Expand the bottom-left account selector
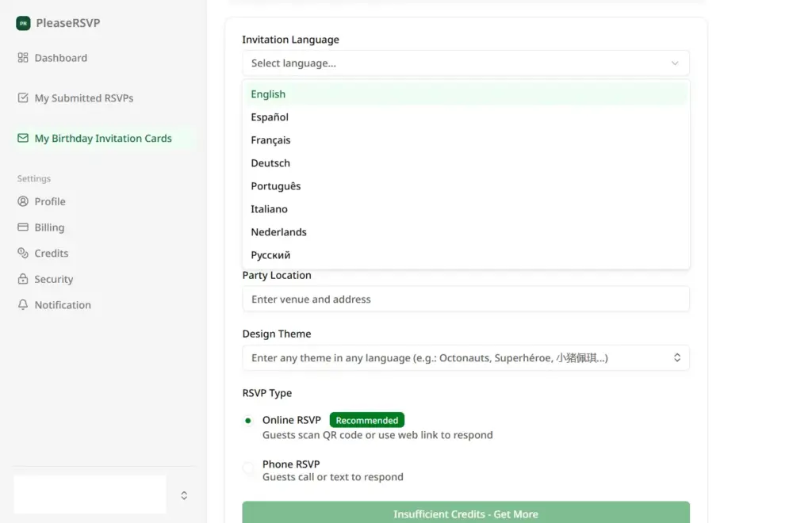This screenshot has height=523, width=812. [x=183, y=494]
